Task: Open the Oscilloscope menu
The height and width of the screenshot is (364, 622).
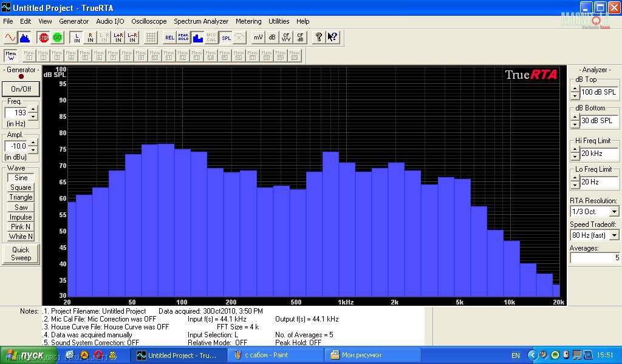Action: tap(149, 21)
